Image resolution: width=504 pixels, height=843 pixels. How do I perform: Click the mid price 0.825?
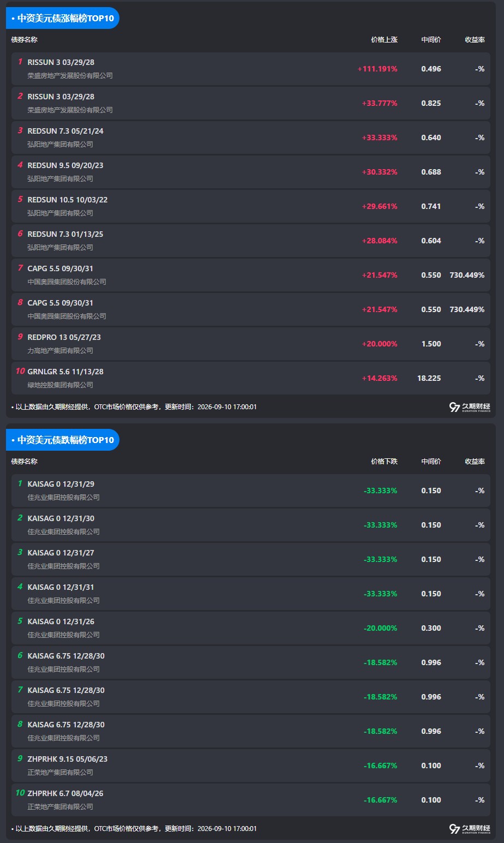coord(431,103)
